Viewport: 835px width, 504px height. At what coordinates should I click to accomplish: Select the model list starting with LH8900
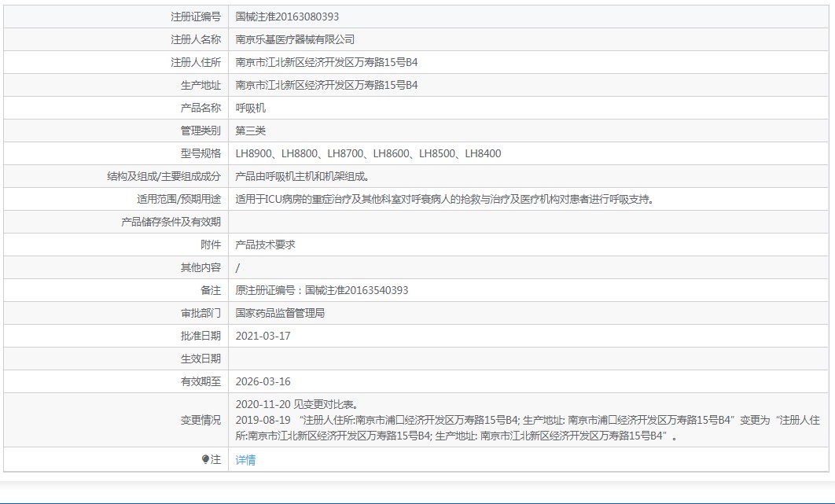[368, 153]
